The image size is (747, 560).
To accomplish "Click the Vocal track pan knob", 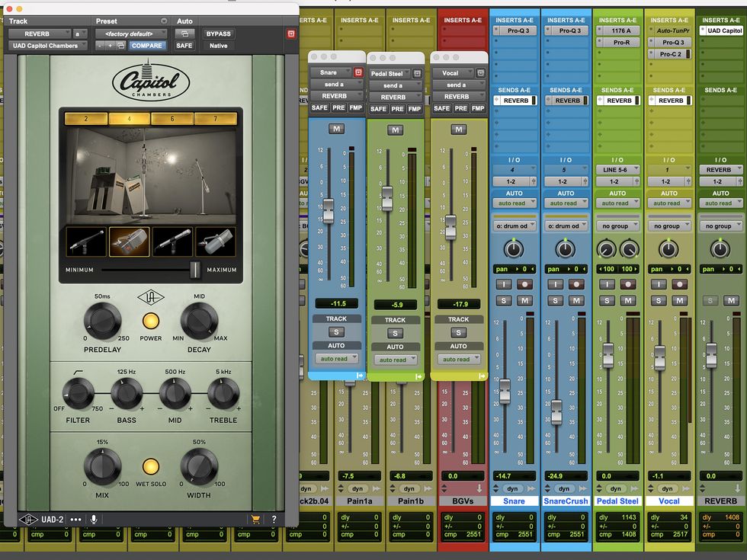I will 668,249.
